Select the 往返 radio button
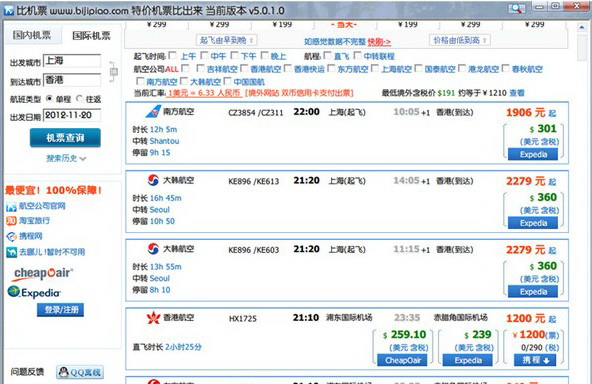Image resolution: width=592 pixels, height=384 pixels. coord(80,99)
